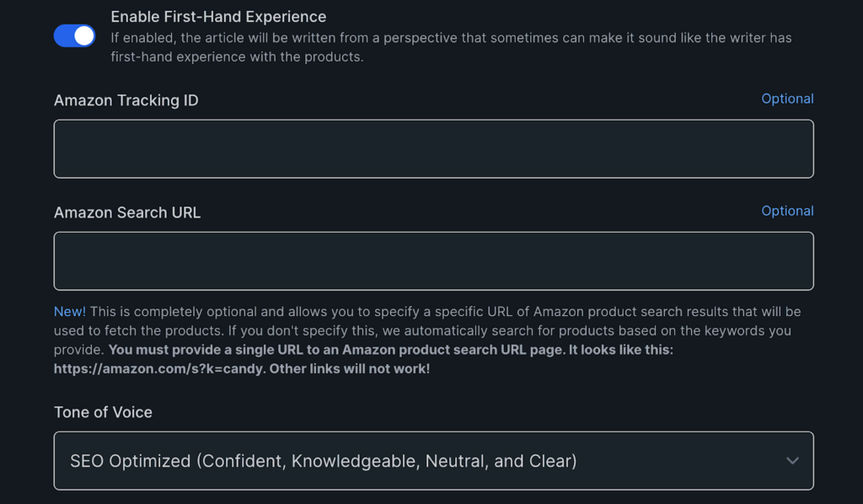The image size is (863, 504).
Task: Click the blue "New!" text
Action: (x=69, y=312)
